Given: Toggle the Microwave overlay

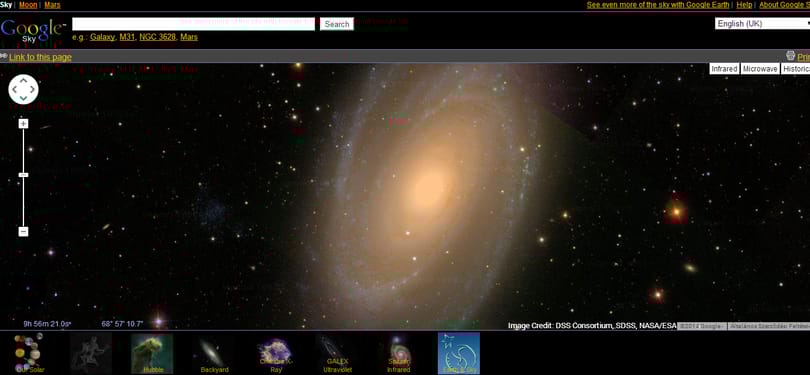Looking at the screenshot, I should [x=760, y=69].
